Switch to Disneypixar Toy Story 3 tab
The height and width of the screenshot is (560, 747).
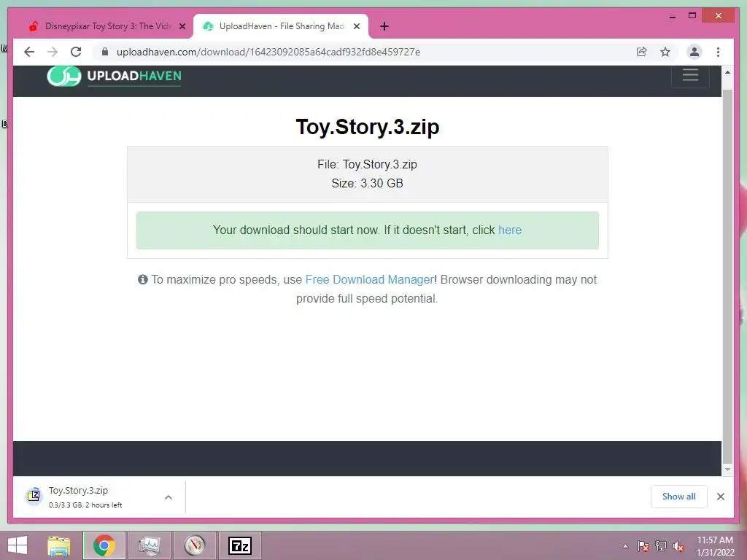pos(107,26)
